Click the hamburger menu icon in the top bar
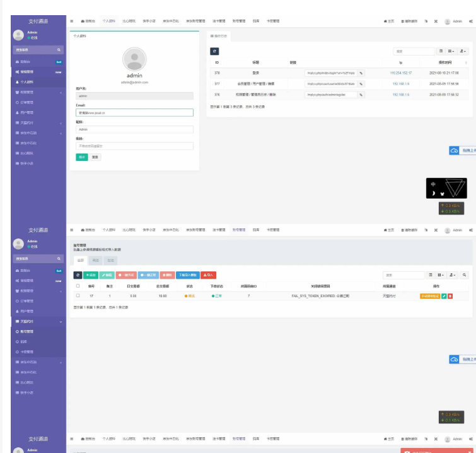Screen dimensions: 476x453 72,21
